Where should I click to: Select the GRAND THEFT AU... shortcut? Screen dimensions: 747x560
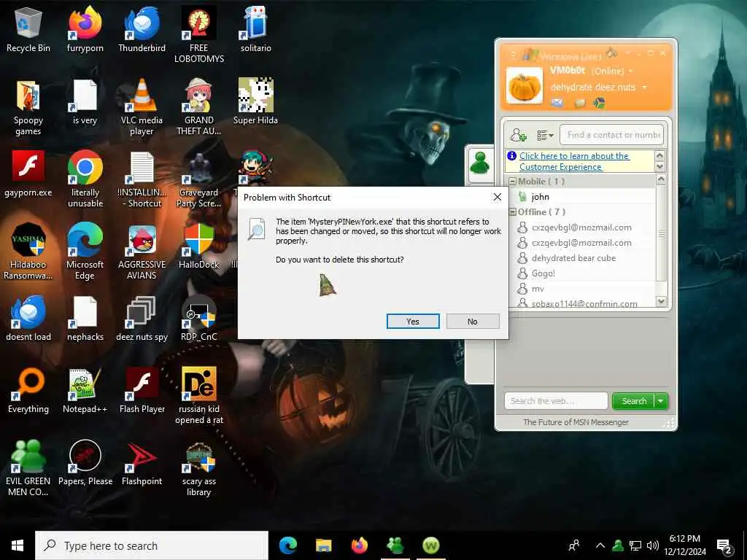point(198,108)
